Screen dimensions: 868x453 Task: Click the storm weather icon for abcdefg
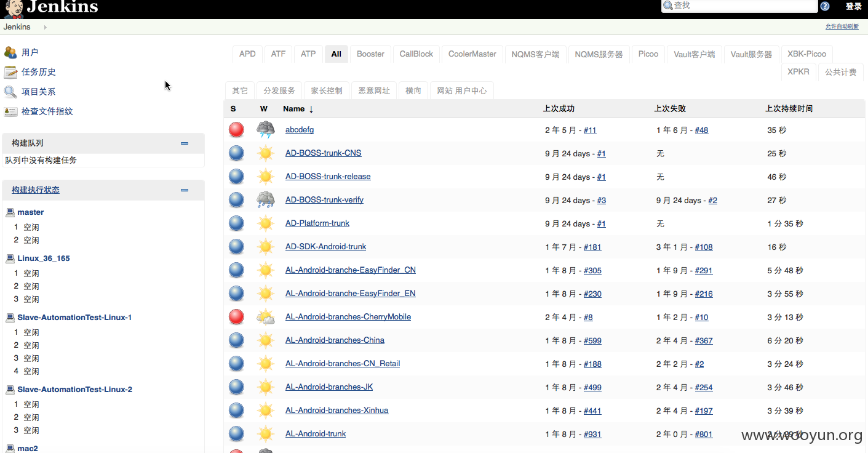[266, 129]
